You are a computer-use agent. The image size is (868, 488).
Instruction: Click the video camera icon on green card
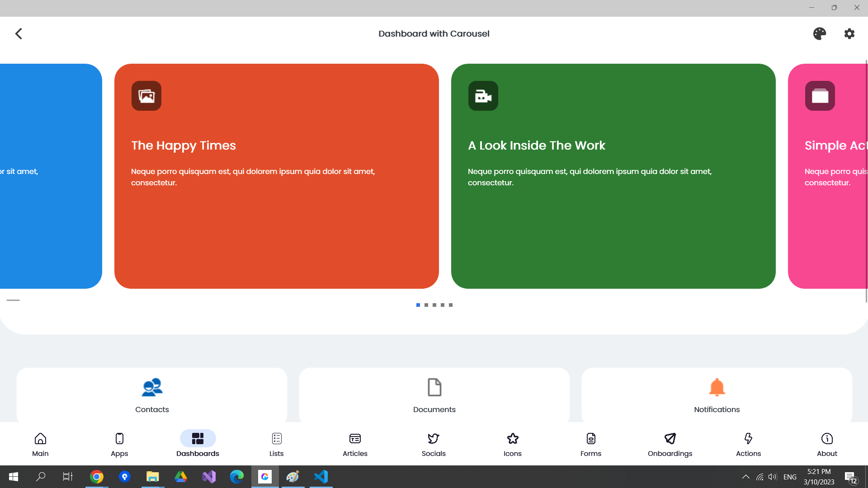tap(483, 96)
